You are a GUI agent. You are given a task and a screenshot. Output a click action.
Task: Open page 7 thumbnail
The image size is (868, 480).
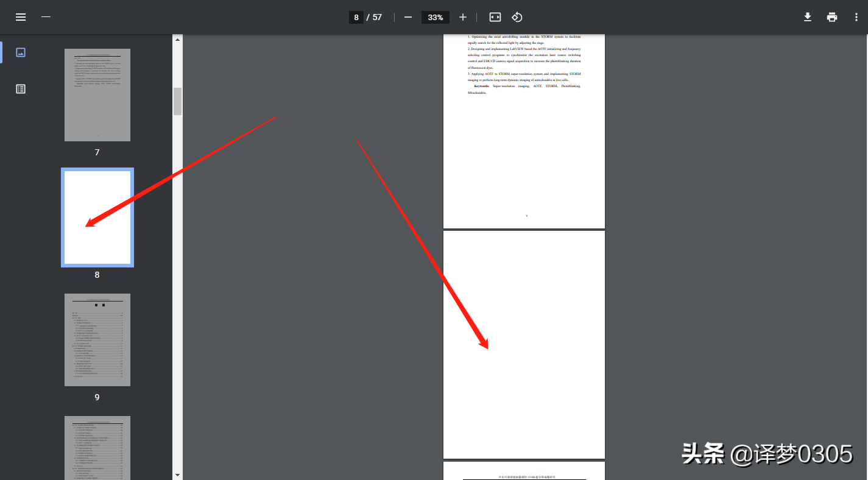(x=97, y=95)
